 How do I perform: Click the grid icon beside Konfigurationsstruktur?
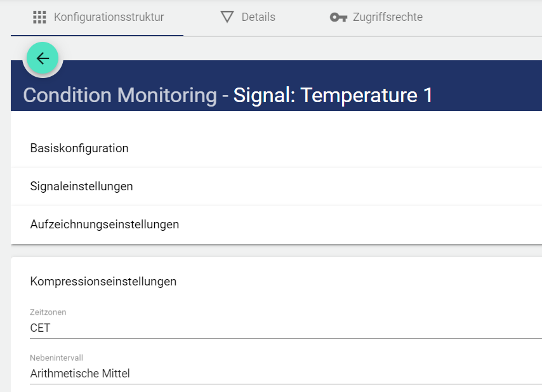coord(39,17)
